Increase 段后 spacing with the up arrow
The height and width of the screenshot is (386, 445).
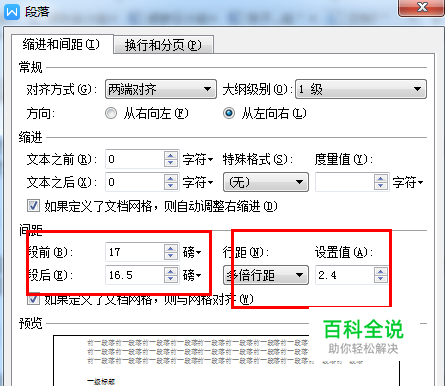pos(171,271)
